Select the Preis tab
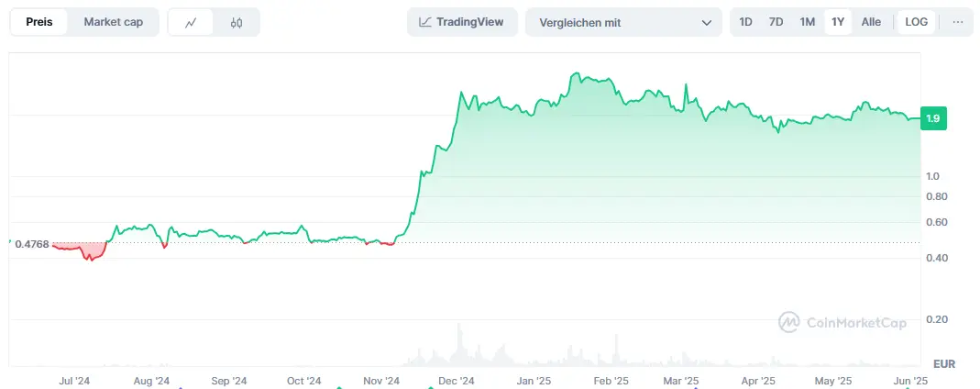Viewport: 980px width, 389px height. [x=39, y=22]
